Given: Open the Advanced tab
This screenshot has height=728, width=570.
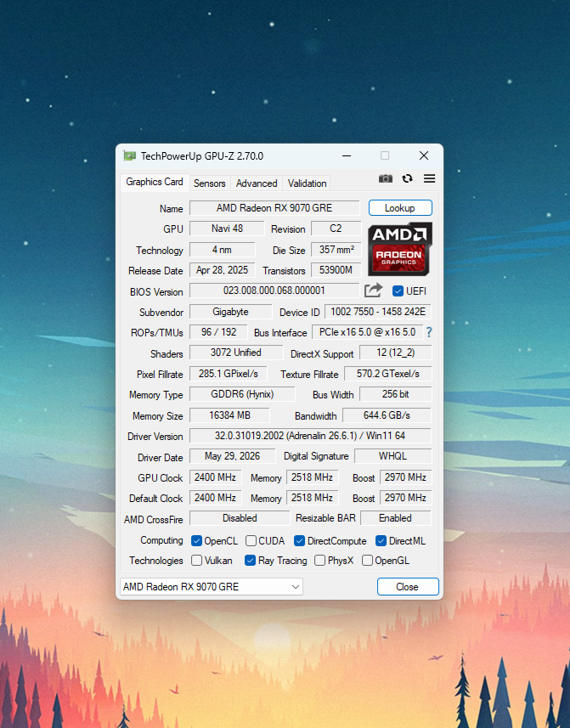Looking at the screenshot, I should click(257, 183).
